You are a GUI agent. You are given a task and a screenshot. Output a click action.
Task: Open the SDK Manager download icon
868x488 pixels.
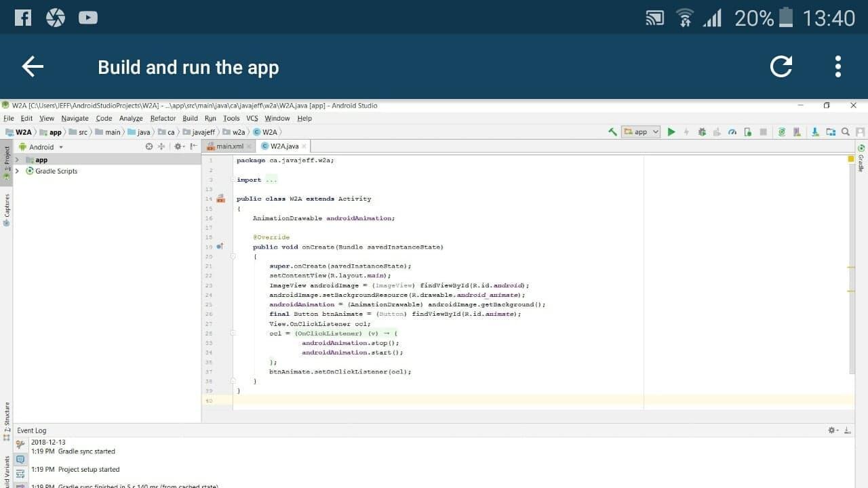click(x=814, y=132)
